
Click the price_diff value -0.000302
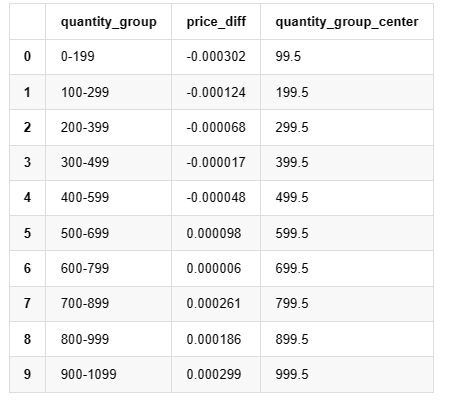click(216, 57)
